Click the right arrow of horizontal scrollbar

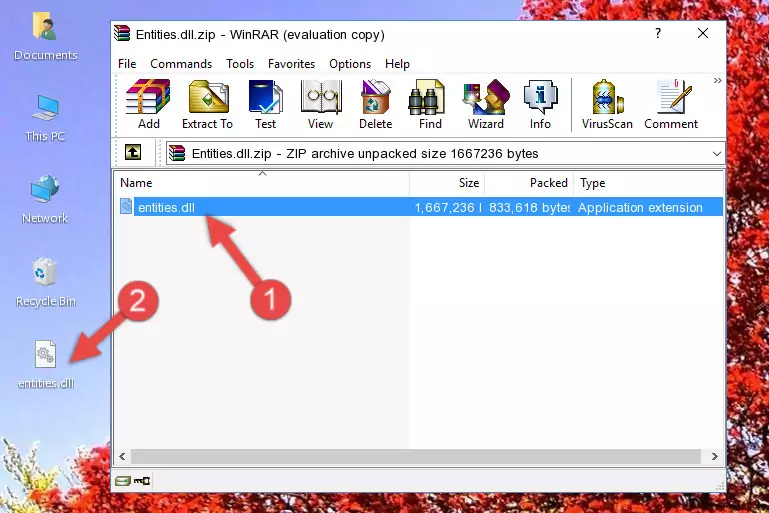(715, 457)
